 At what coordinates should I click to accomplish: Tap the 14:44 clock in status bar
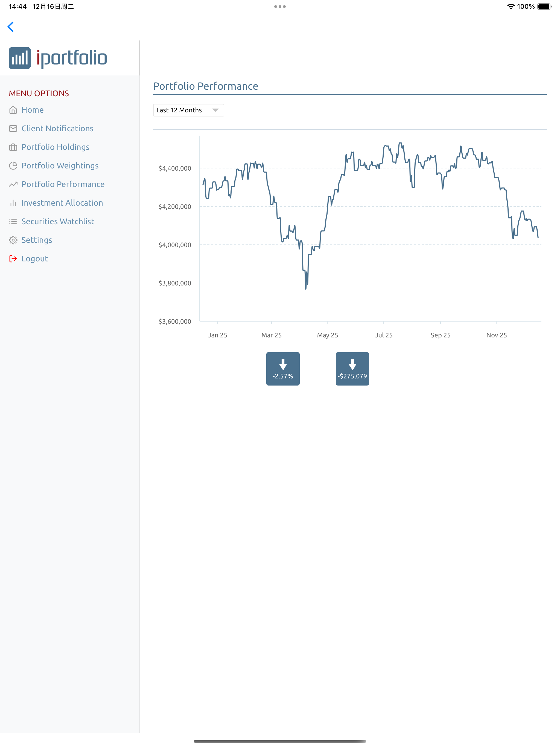pyautogui.click(x=17, y=6)
